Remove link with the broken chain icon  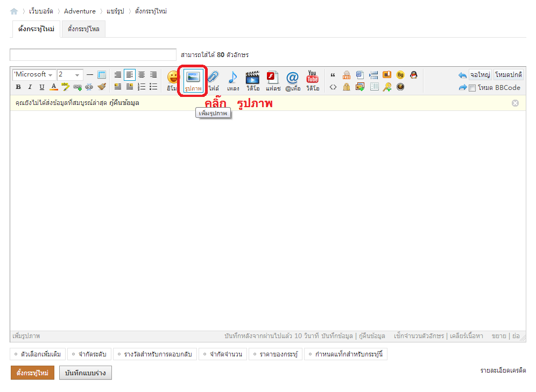tap(89, 87)
